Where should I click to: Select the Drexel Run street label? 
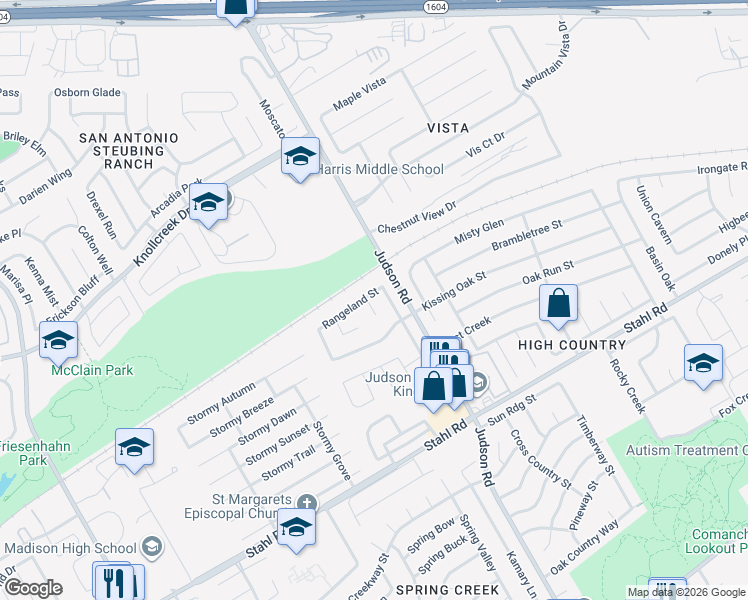101,215
